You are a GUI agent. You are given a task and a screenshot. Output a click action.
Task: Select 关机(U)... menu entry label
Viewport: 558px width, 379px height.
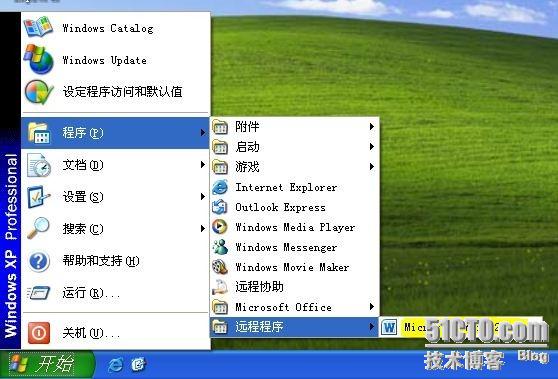[91, 333]
